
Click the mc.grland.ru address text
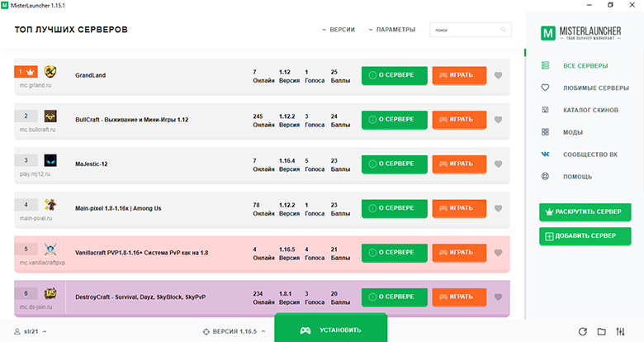[36, 86]
